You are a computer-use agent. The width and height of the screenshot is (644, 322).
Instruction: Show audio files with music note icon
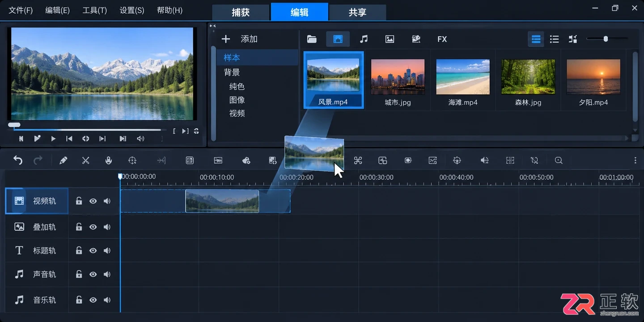pyautogui.click(x=364, y=39)
